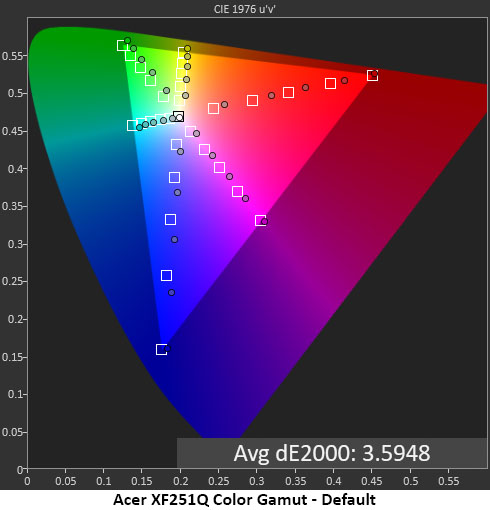The width and height of the screenshot is (490, 510).
Task: Click the Acer XF251Q Color Gamut caption
Action: pos(244,500)
